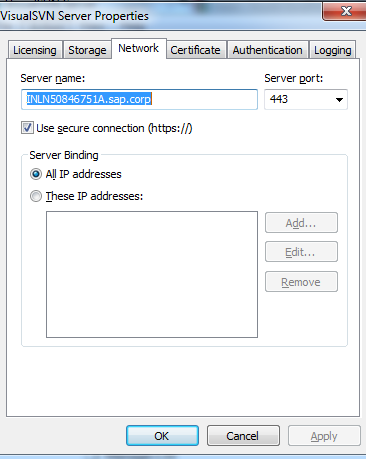Toggle Use secure connection (https://) checkbox

point(27,128)
